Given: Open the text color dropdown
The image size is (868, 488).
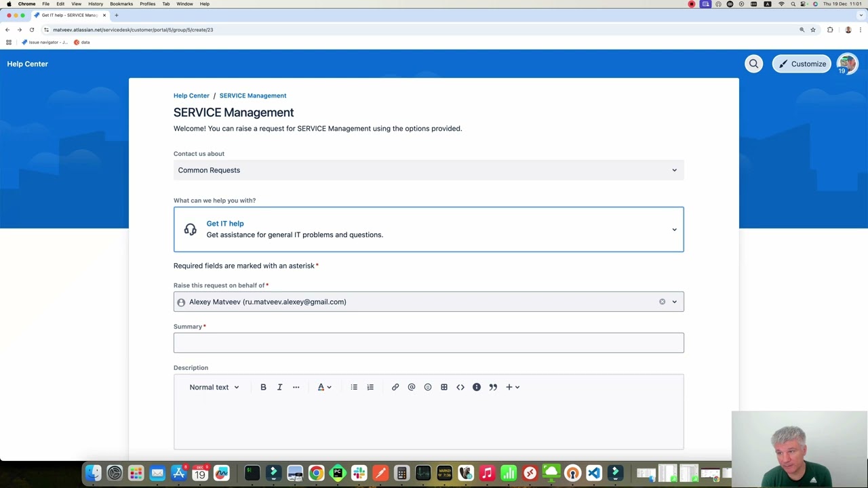Looking at the screenshot, I should click(x=325, y=387).
